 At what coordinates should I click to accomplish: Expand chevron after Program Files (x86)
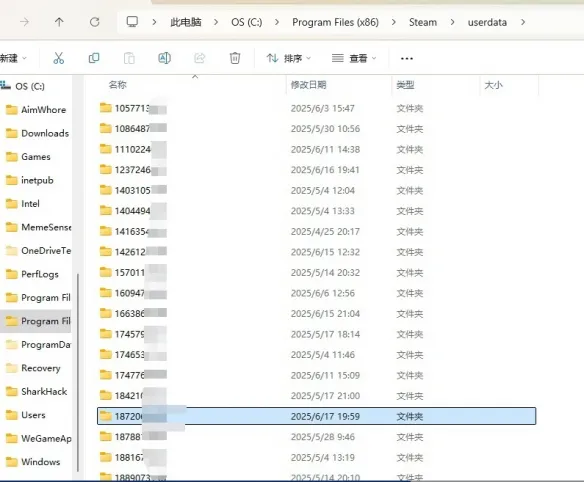[394, 22]
